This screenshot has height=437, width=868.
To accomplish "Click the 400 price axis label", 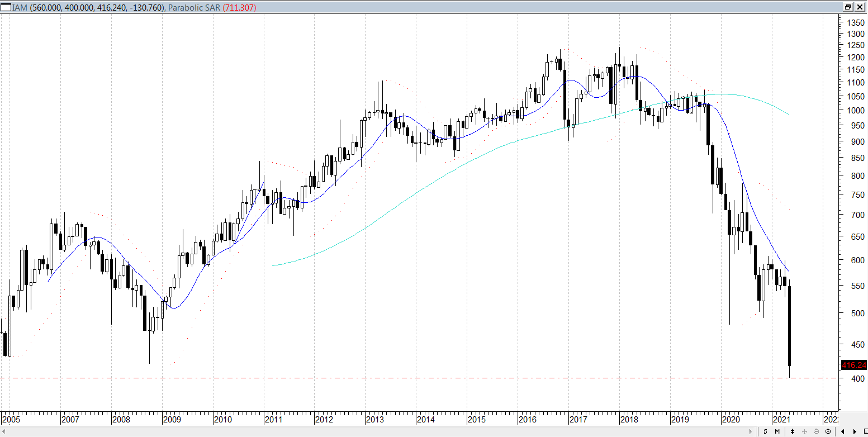I will coord(858,378).
